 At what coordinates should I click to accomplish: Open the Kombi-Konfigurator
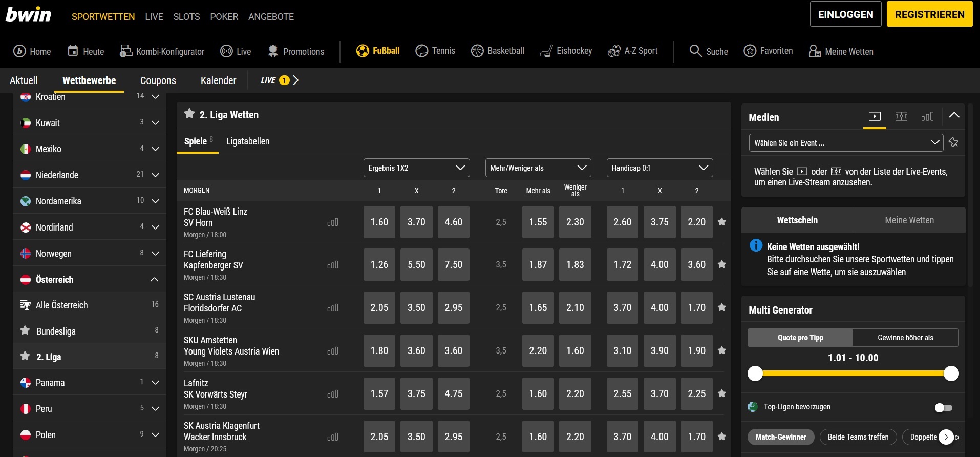pyautogui.click(x=162, y=51)
